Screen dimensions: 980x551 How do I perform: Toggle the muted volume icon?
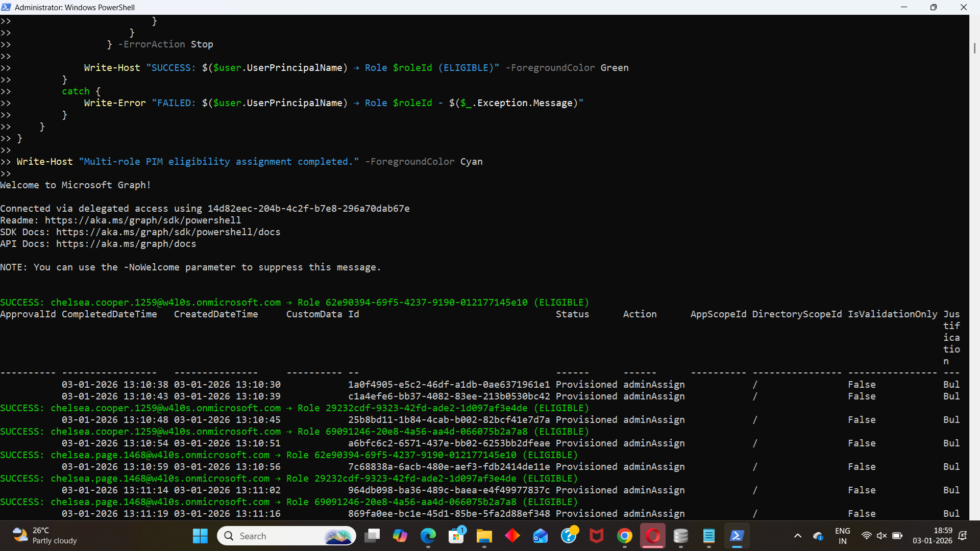point(881,536)
